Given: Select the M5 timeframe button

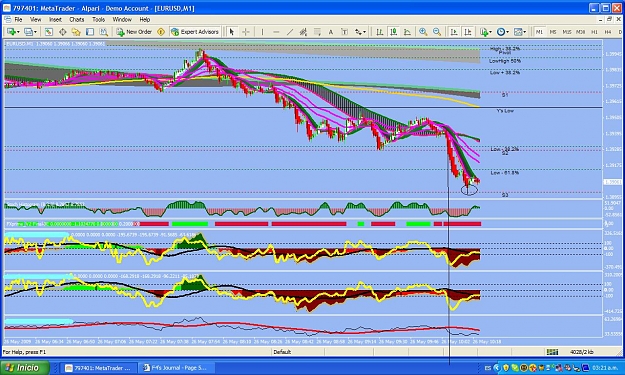Looking at the screenshot, I should (x=553, y=32).
